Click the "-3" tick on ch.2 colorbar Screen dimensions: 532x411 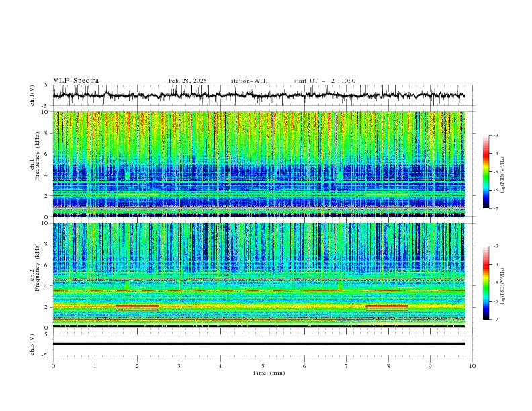pos(495,246)
